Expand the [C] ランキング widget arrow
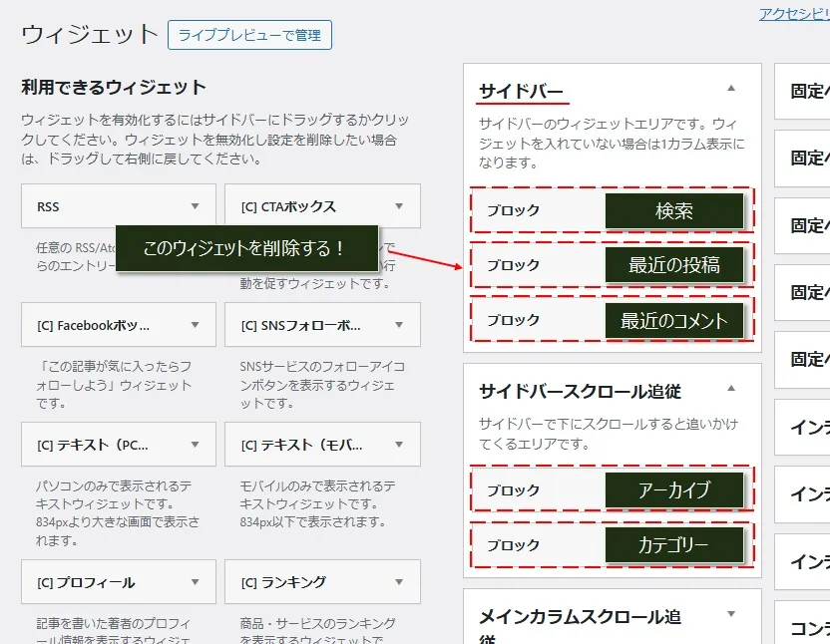This screenshot has height=644, width=830. (x=400, y=582)
